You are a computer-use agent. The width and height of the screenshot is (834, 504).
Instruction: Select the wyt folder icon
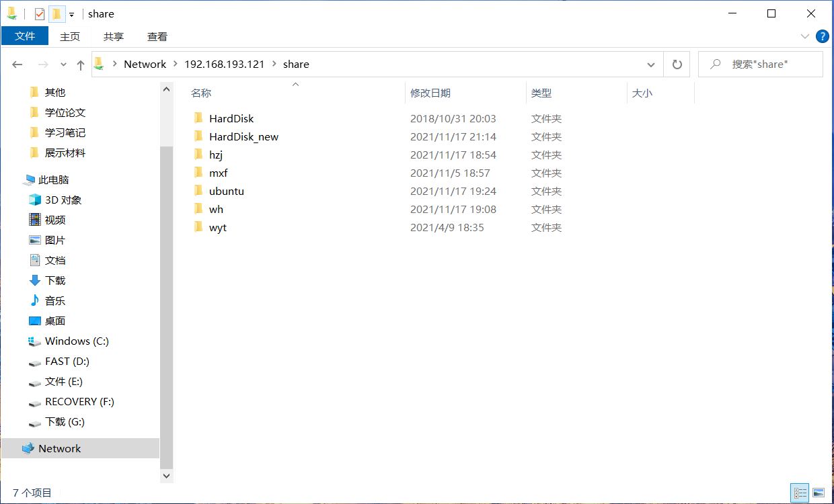click(198, 226)
